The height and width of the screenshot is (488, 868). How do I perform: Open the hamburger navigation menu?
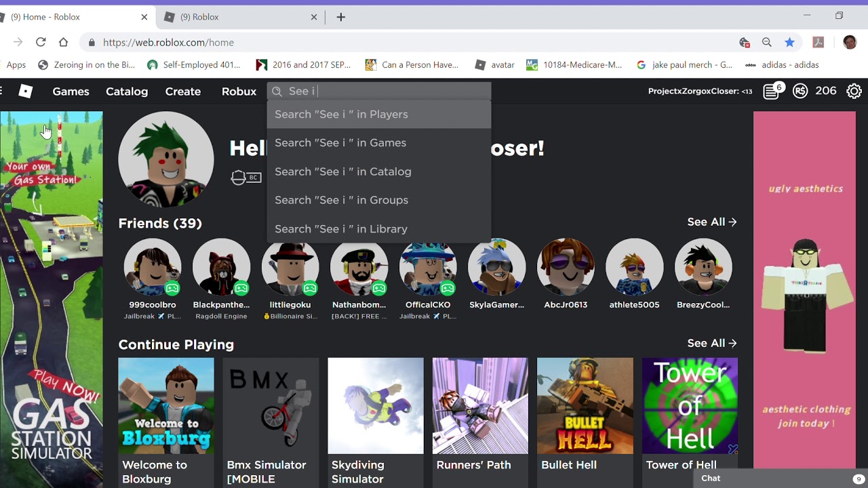pos(1,91)
